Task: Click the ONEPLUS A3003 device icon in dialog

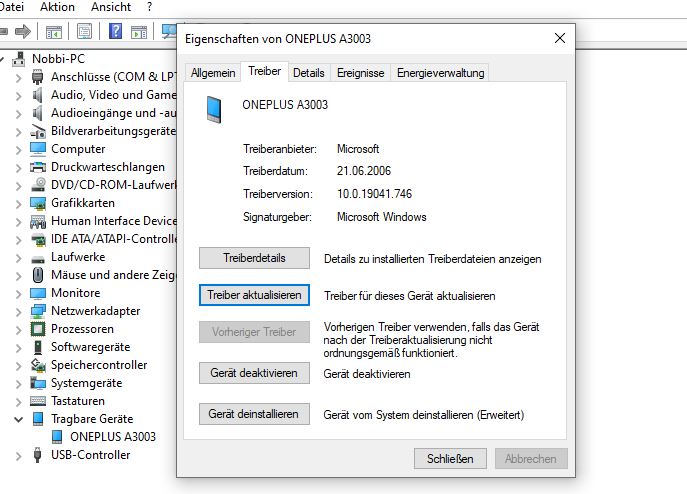Action: (214, 109)
